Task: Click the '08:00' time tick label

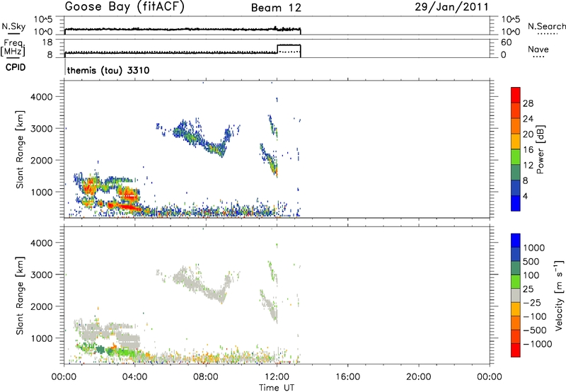Action: pyautogui.click(x=206, y=377)
